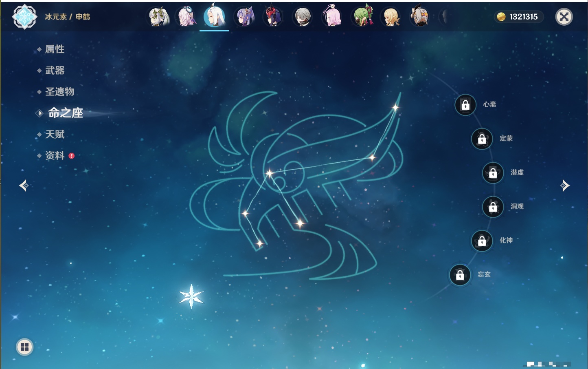
Task: Open the grid menu icon at bottom left
Action: click(x=24, y=347)
